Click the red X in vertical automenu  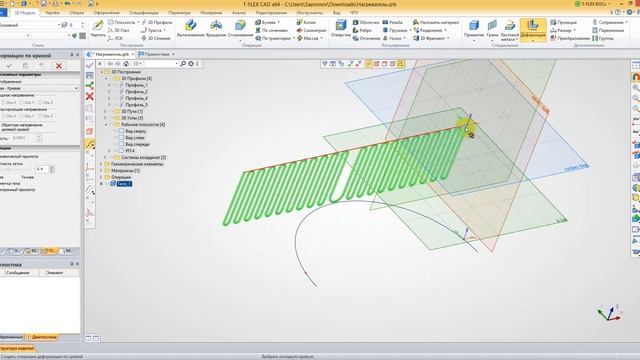(90, 96)
